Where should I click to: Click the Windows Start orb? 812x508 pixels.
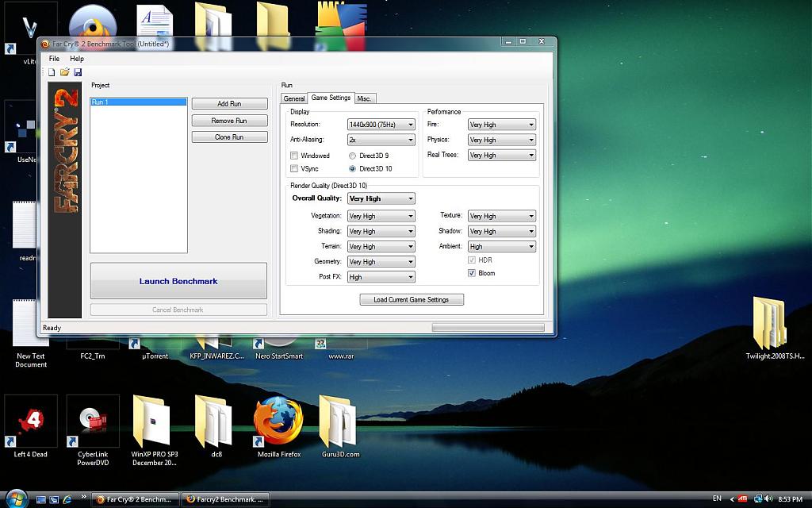(16, 498)
